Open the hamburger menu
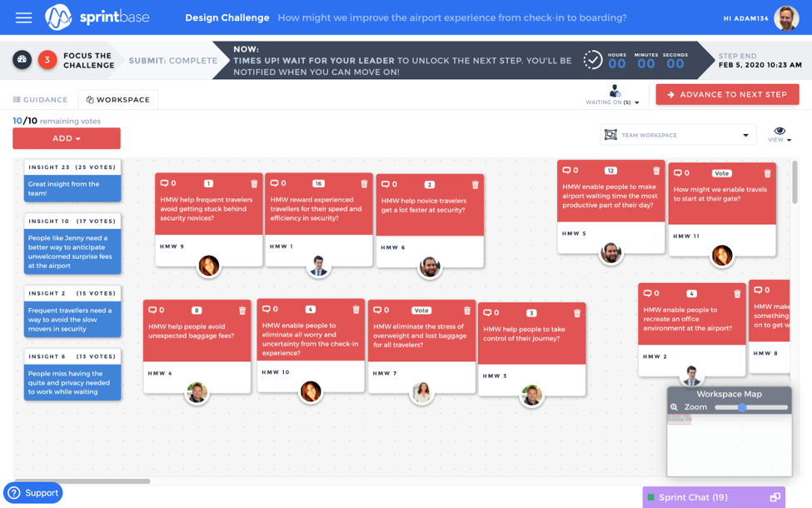The image size is (812, 508). point(23,17)
